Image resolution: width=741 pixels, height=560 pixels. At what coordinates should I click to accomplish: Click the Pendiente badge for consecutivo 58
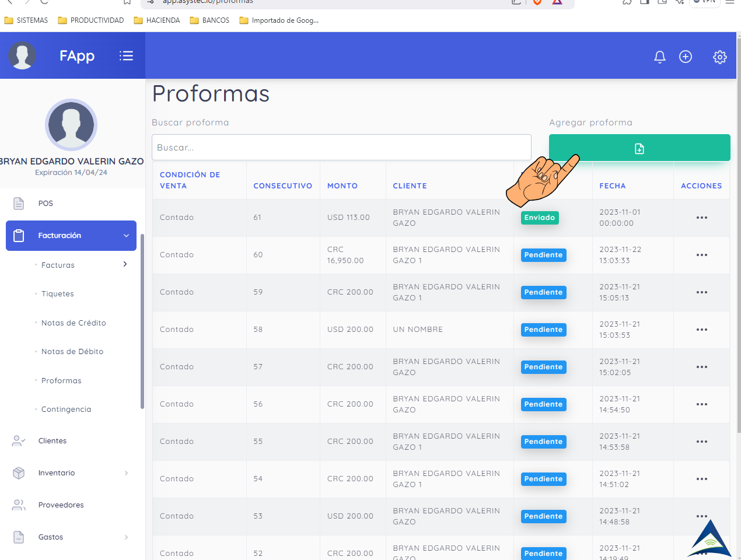pyautogui.click(x=543, y=330)
